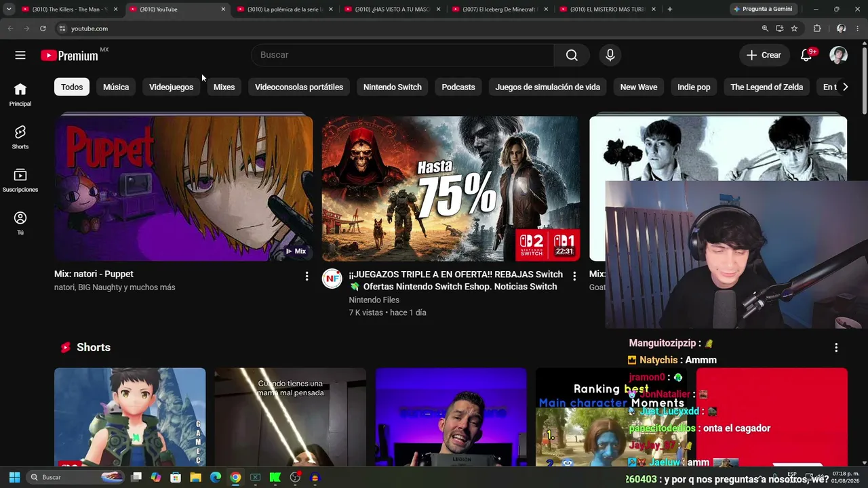The width and height of the screenshot is (868, 488).
Task: Bookmark this page with the star icon
Action: pos(794,28)
